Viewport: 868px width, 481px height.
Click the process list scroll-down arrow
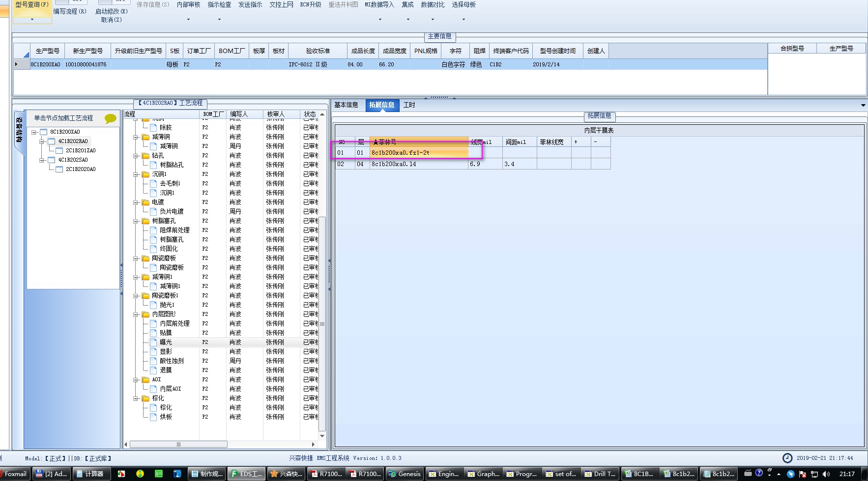322,436
